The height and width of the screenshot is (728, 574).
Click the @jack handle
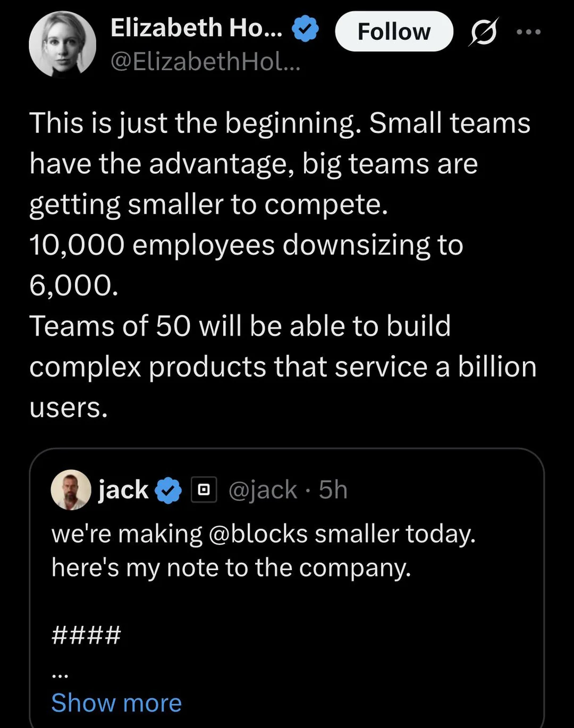point(263,490)
